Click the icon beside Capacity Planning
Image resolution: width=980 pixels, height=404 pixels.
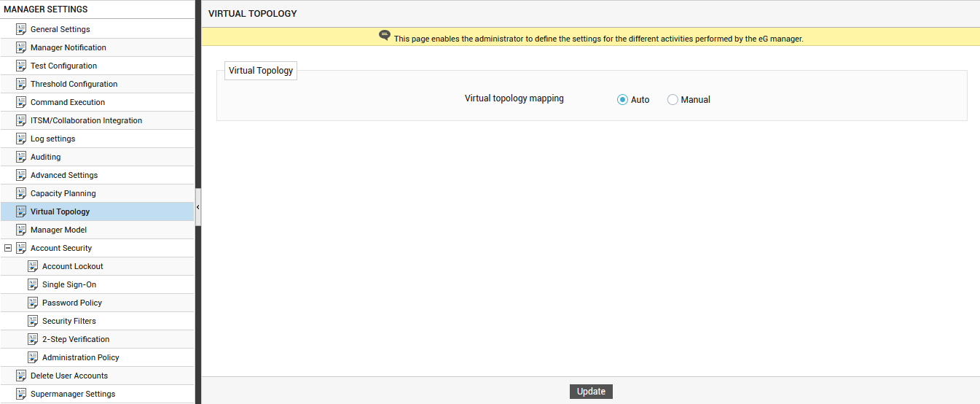21,193
